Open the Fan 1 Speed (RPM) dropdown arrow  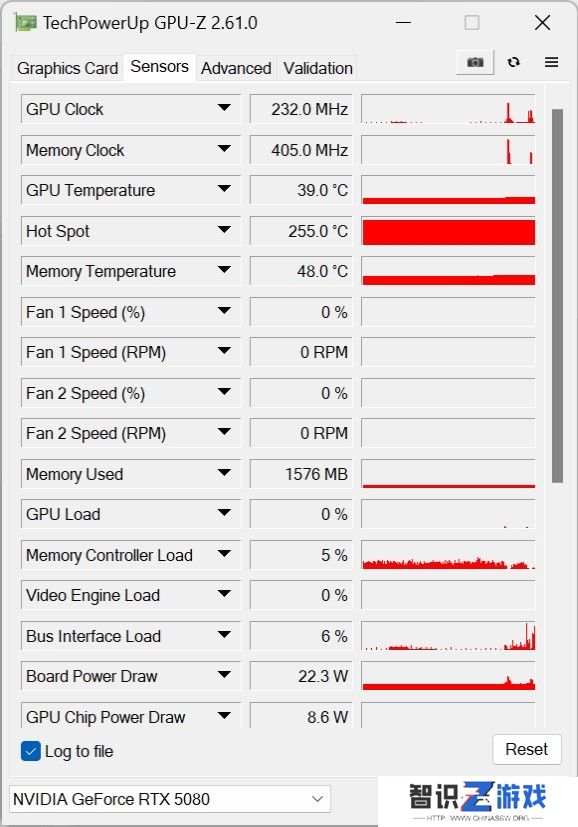tap(224, 351)
